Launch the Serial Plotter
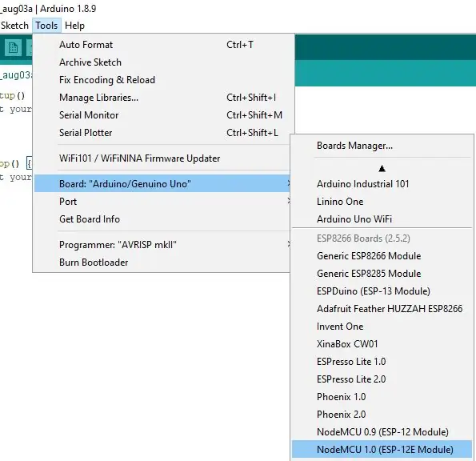This screenshot has width=476, height=461. pos(163,133)
